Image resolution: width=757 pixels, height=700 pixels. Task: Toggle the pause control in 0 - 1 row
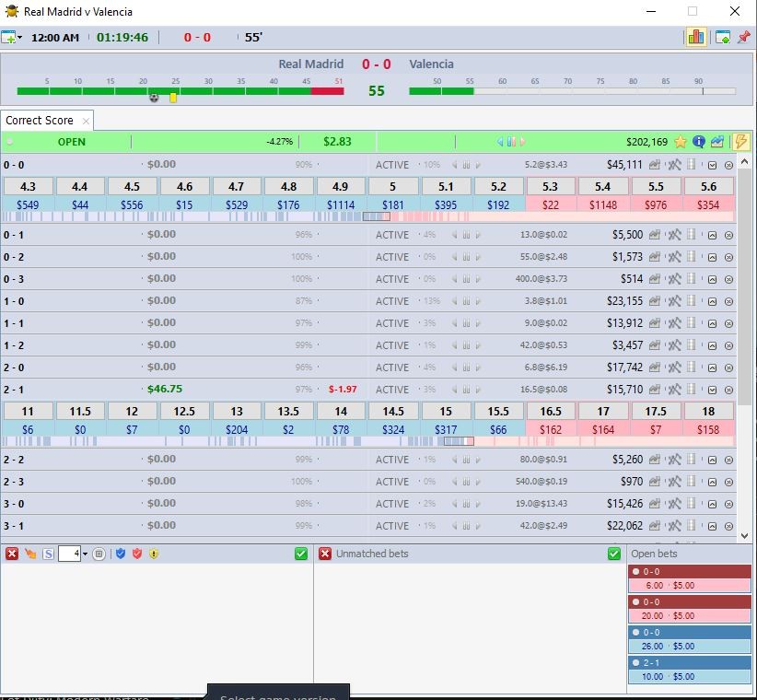click(466, 235)
